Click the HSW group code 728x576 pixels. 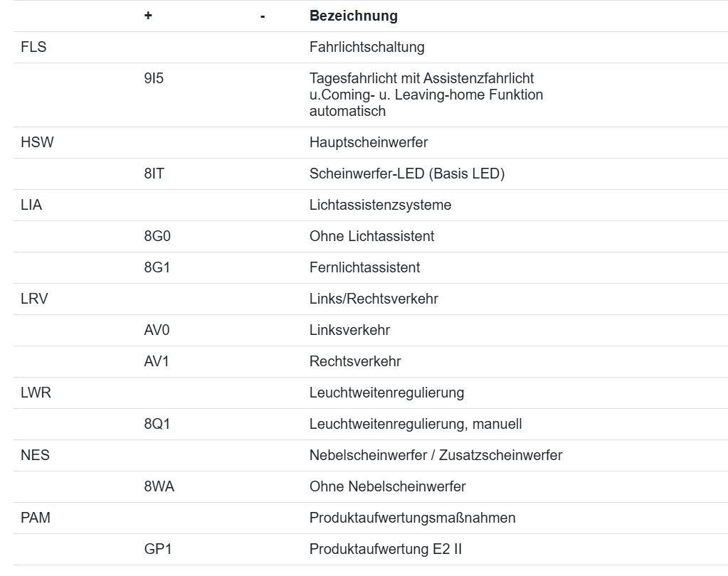[x=38, y=142]
